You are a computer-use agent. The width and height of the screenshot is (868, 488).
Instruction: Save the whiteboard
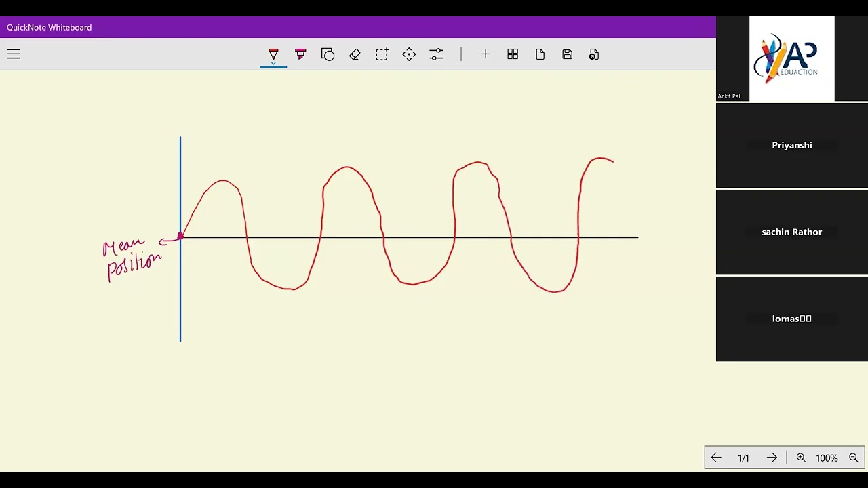click(567, 54)
